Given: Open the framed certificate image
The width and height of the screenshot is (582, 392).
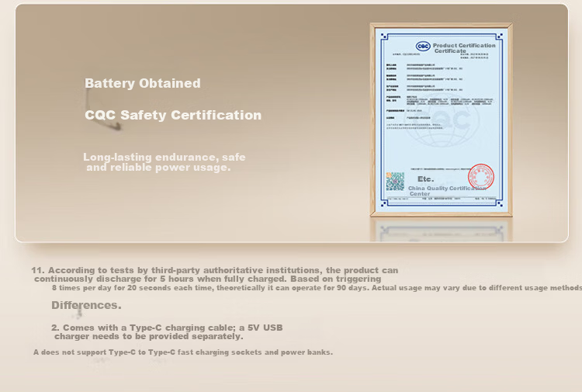Looking at the screenshot, I should [442, 120].
